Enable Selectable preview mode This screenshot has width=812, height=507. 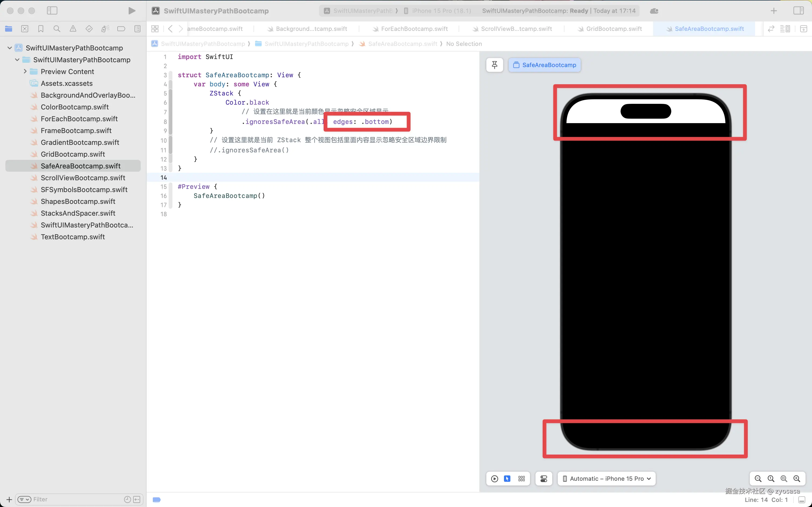507,479
